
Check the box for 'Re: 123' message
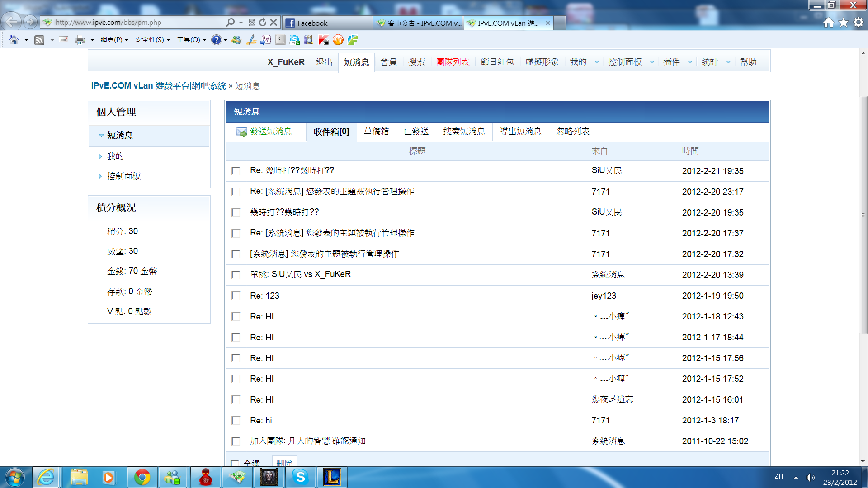click(236, 296)
